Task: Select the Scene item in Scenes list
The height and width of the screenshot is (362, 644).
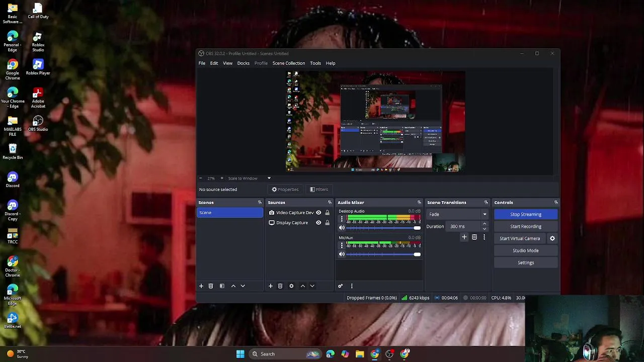Action: 230,213
